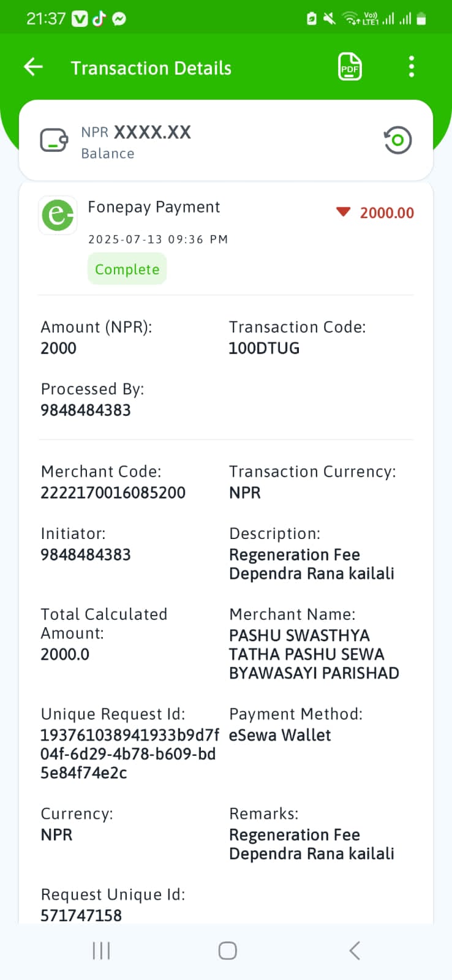The width and height of the screenshot is (452, 980).
Task: Open the three-dot overflow menu
Action: (412, 67)
